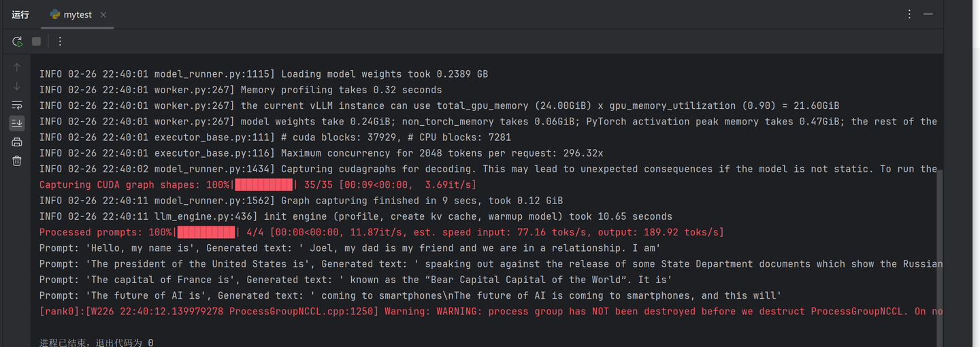
Task: Click the 'Capturing CUDA graph shapes' progress line
Action: coord(257,185)
